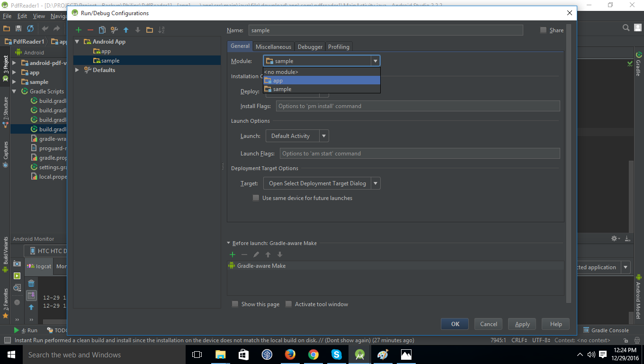644x364 pixels.
Task: Click Undo arrow in main toolbar
Action: 45,28
